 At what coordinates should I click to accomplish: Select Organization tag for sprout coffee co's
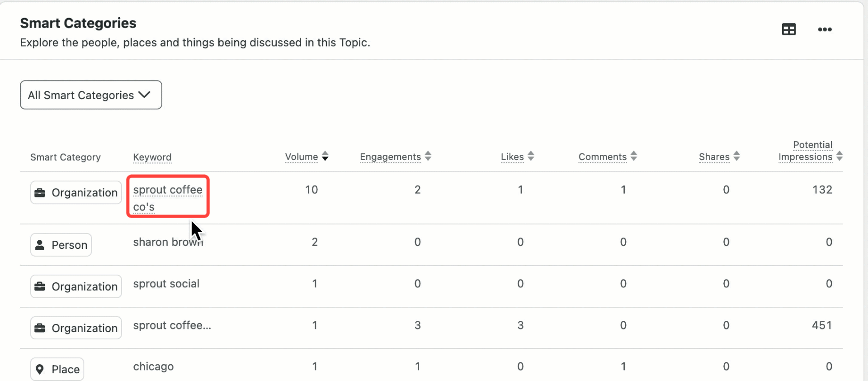pos(76,192)
